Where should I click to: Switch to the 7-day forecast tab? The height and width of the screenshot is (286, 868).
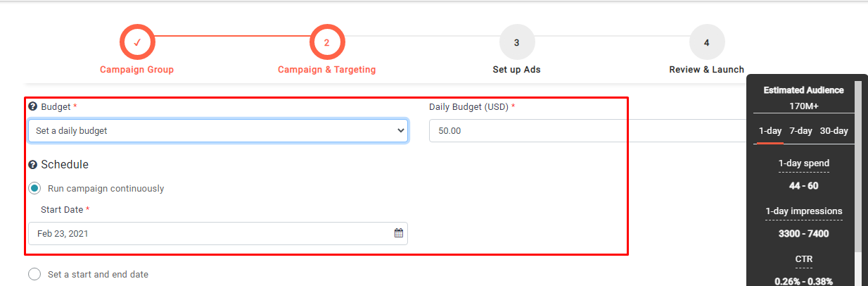point(800,131)
